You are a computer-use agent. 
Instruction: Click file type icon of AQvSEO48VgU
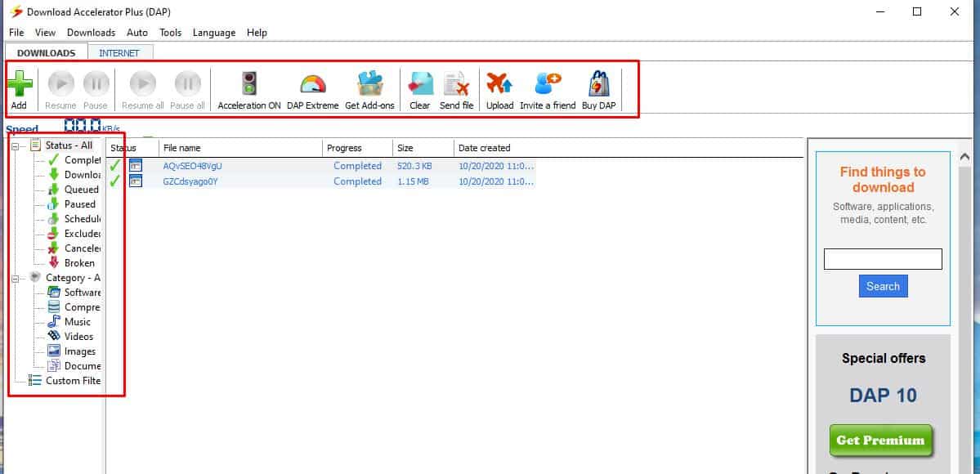pyautogui.click(x=136, y=166)
